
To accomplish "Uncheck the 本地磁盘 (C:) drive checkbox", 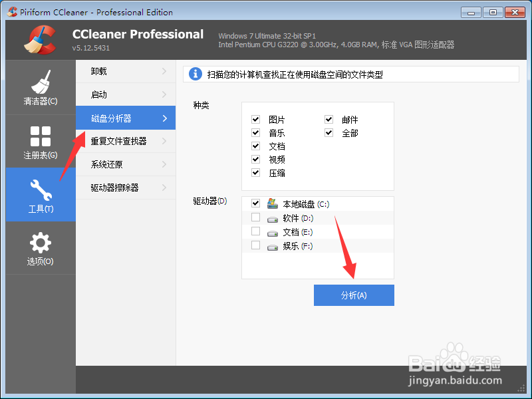I will pyautogui.click(x=256, y=203).
